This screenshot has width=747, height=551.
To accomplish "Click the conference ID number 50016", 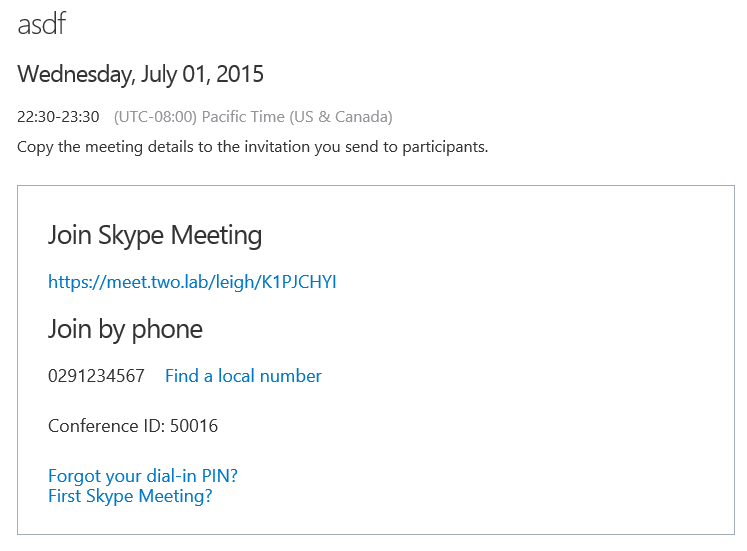I will (194, 426).
